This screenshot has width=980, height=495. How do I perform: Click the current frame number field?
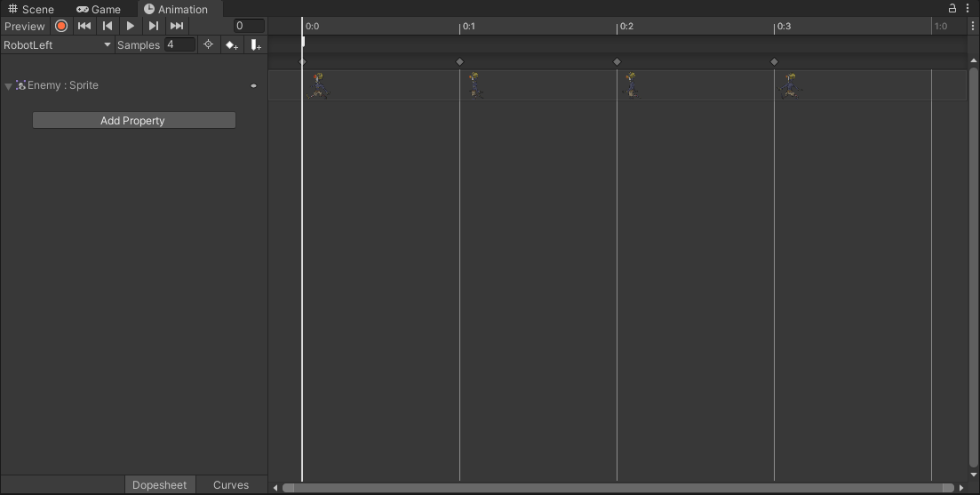coord(249,26)
